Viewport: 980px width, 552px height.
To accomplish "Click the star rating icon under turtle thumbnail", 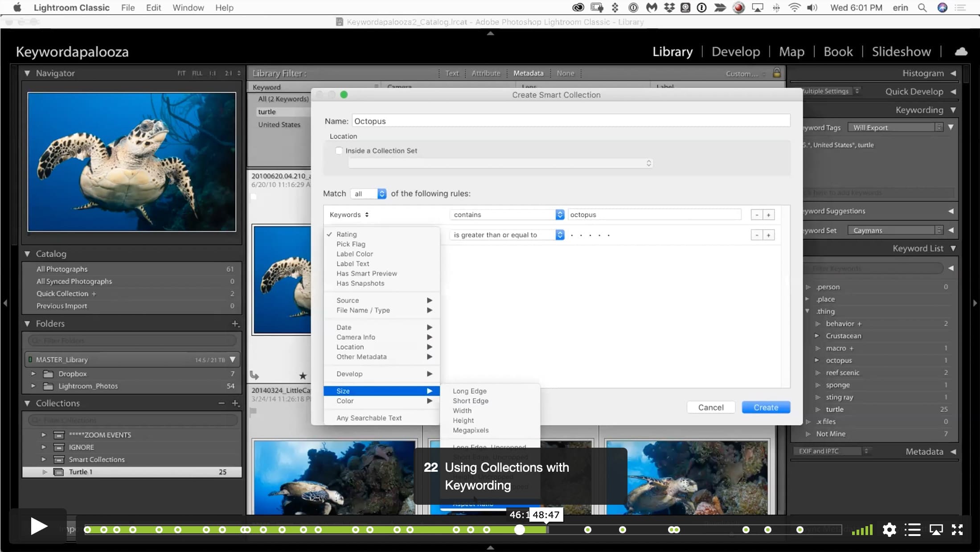I will point(303,376).
